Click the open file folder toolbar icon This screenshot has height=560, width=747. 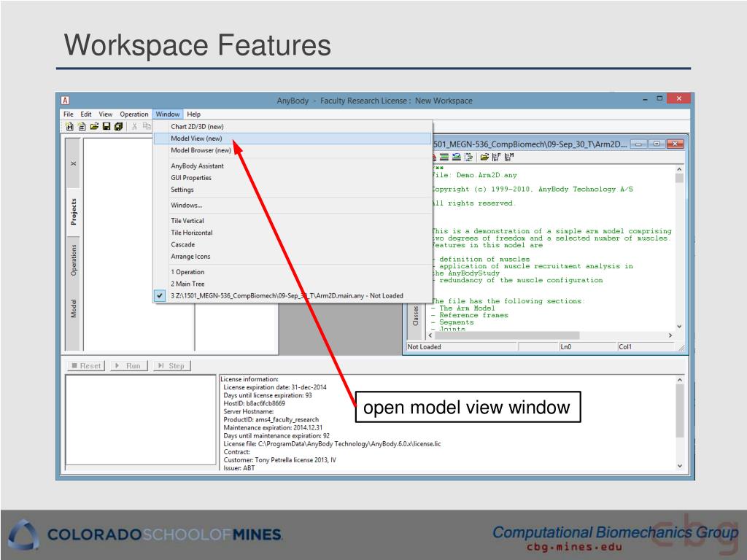[94, 127]
